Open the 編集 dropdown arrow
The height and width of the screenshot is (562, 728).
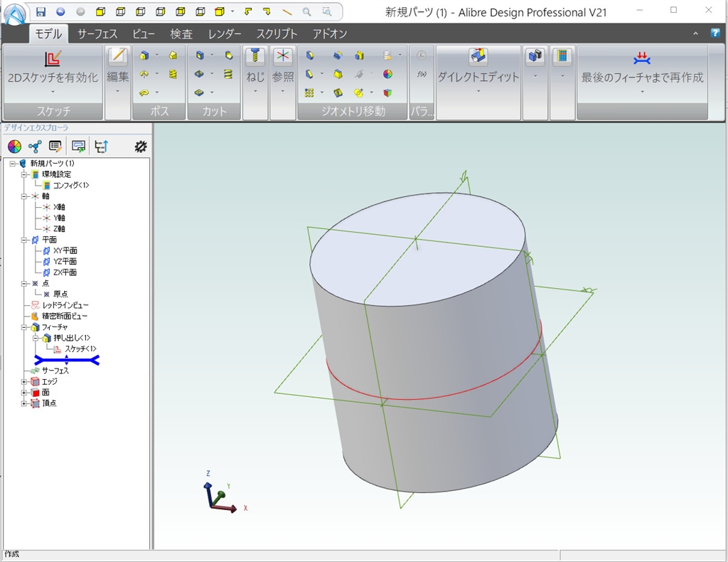(117, 91)
